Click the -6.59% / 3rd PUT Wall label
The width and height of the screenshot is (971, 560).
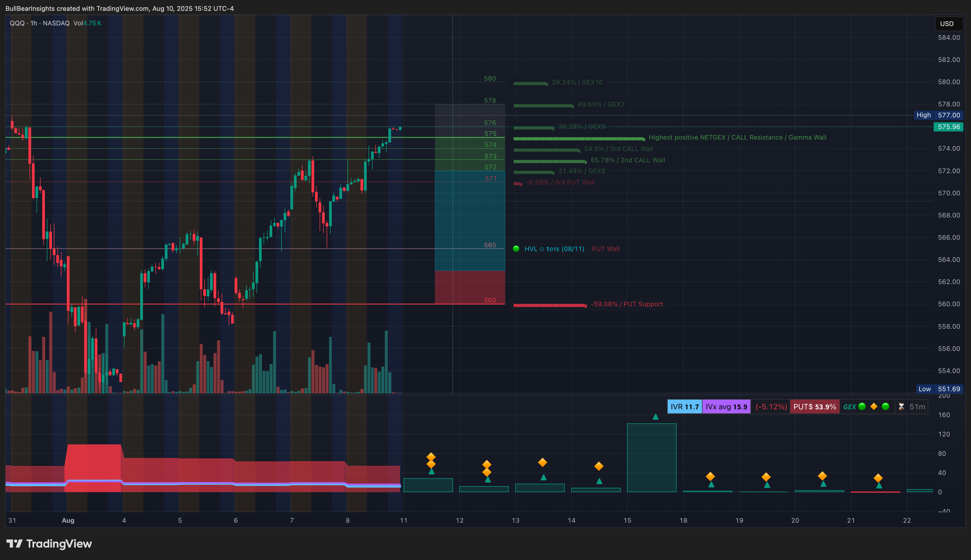click(560, 182)
